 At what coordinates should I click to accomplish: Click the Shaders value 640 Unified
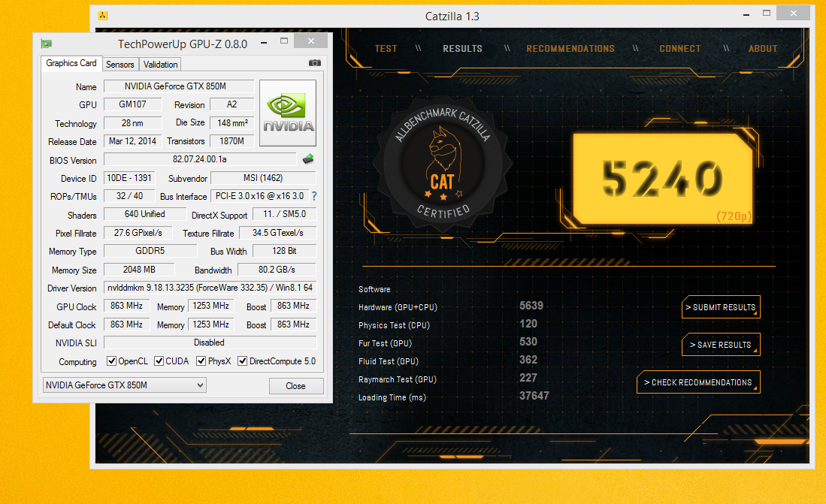[x=145, y=214]
